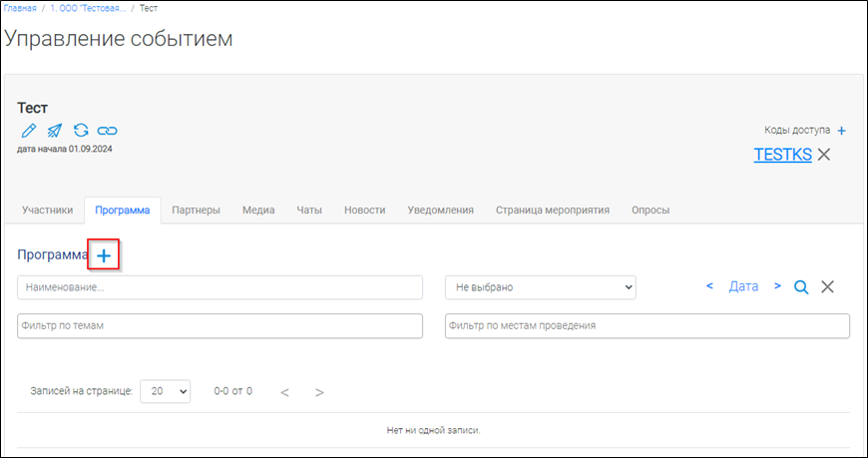Switch to the Участники tab
This screenshot has height=458, width=868.
(48, 211)
